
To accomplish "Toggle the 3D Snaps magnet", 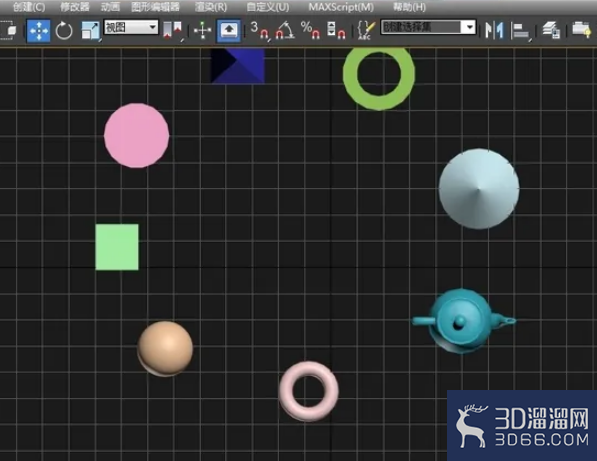I will pos(259,30).
